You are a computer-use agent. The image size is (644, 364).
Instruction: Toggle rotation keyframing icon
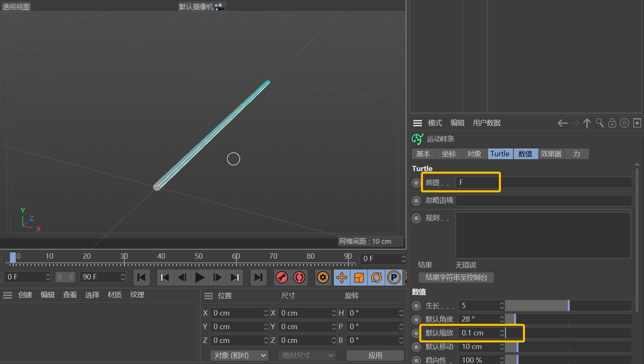pyautogui.click(x=377, y=277)
